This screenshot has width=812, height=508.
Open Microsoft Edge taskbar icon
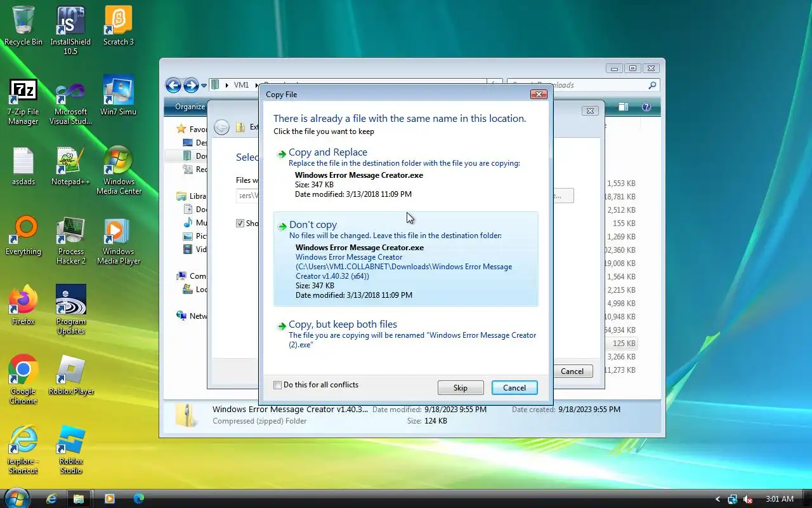point(138,498)
